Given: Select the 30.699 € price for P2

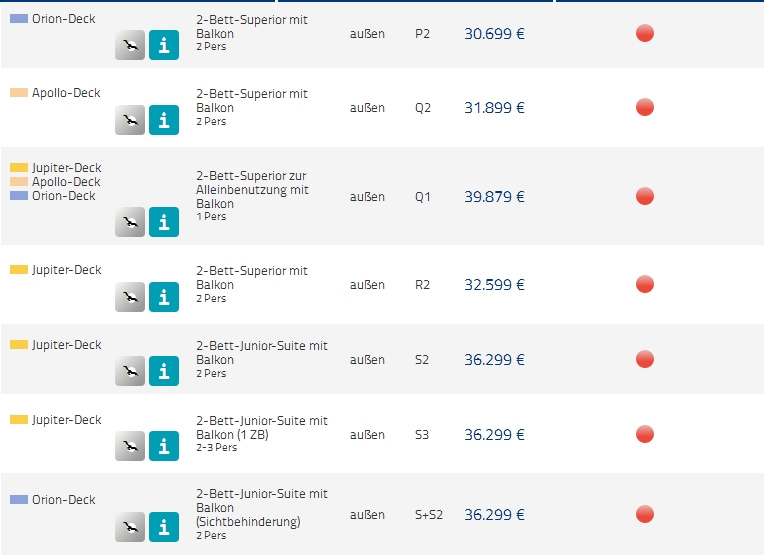Looking at the screenshot, I should click(494, 34).
